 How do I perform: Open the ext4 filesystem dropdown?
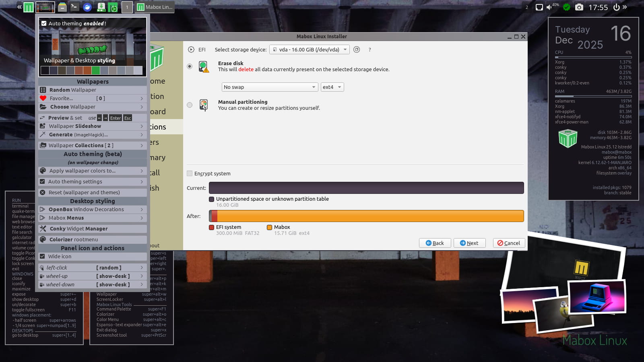(332, 87)
